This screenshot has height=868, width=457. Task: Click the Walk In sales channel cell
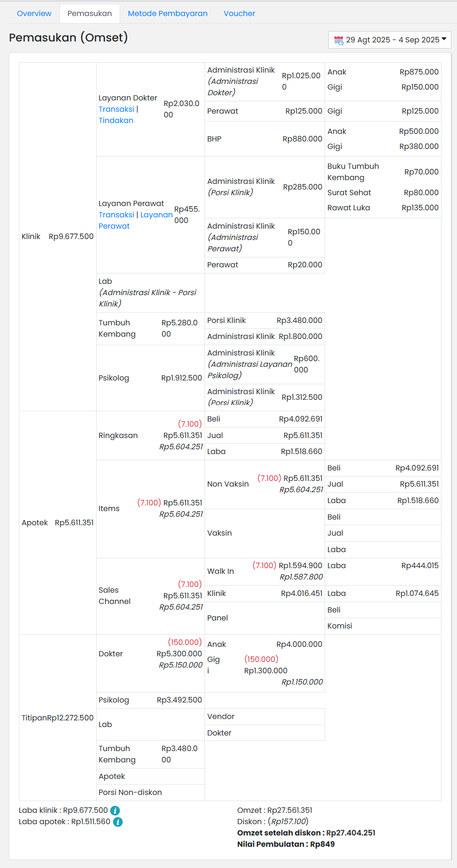click(220, 571)
